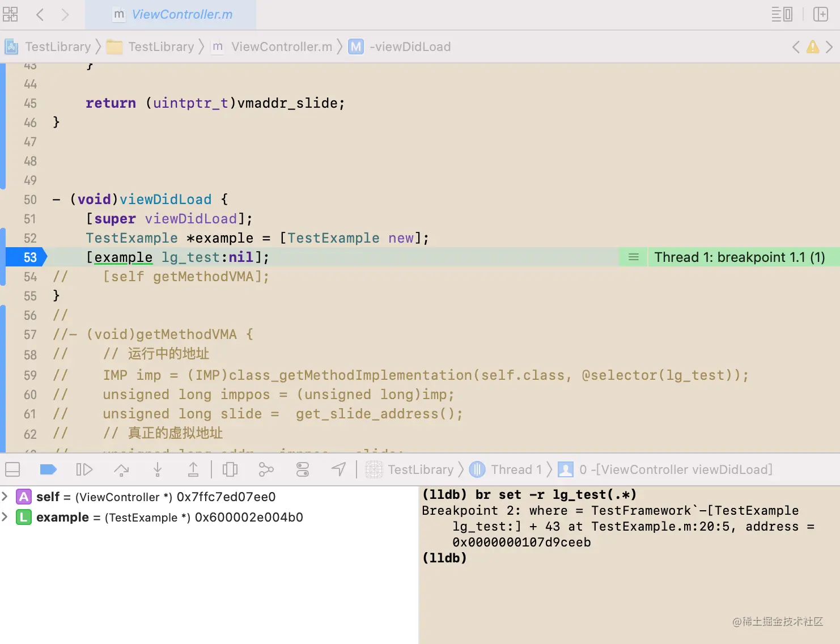Go back in editor history
The width and height of the screenshot is (840, 644).
40,14
